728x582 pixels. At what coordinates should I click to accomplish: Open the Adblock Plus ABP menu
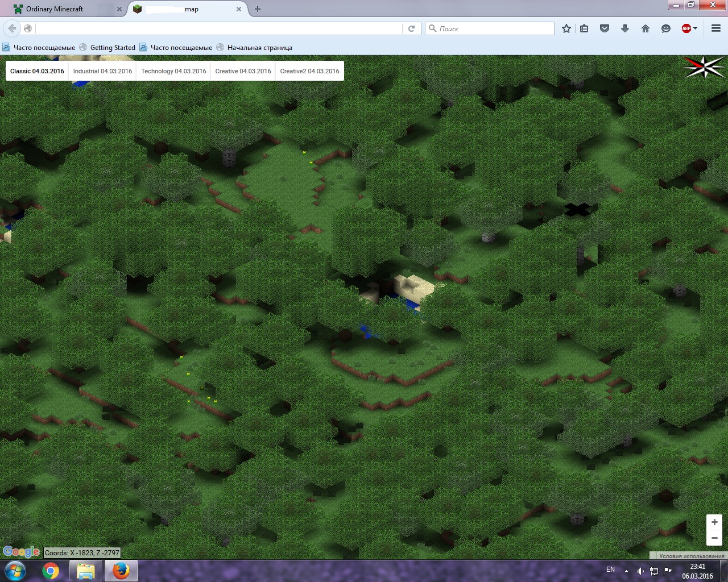[x=689, y=28]
